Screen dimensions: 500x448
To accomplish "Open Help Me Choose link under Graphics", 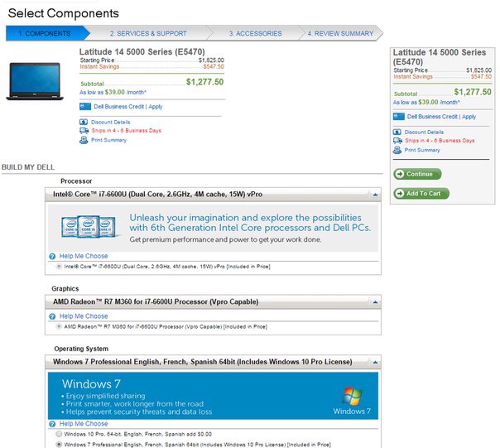I will pos(84,316).
